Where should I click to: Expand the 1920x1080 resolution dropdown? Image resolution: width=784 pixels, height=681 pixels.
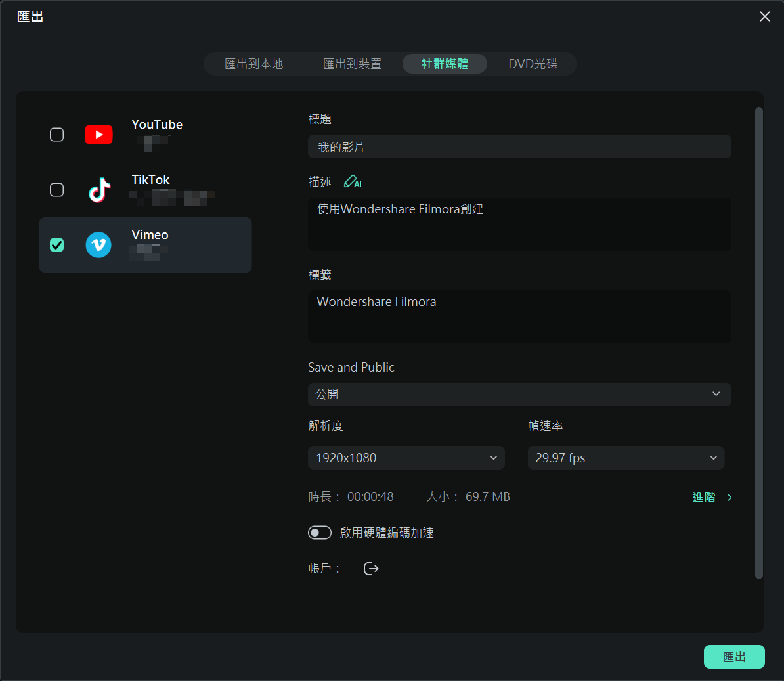tap(406, 458)
